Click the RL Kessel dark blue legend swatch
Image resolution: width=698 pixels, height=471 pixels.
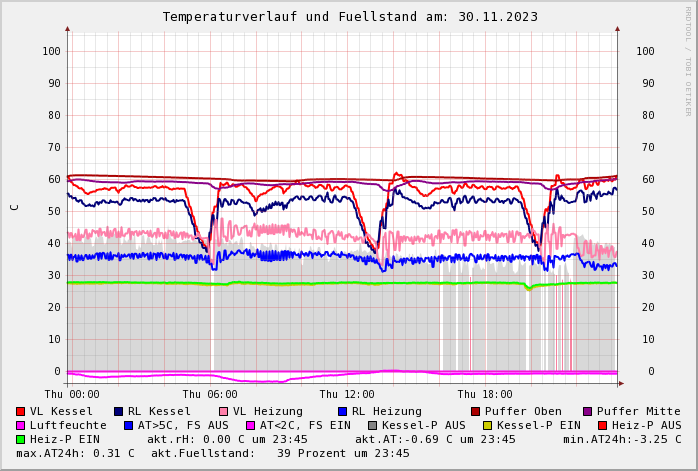point(118,411)
